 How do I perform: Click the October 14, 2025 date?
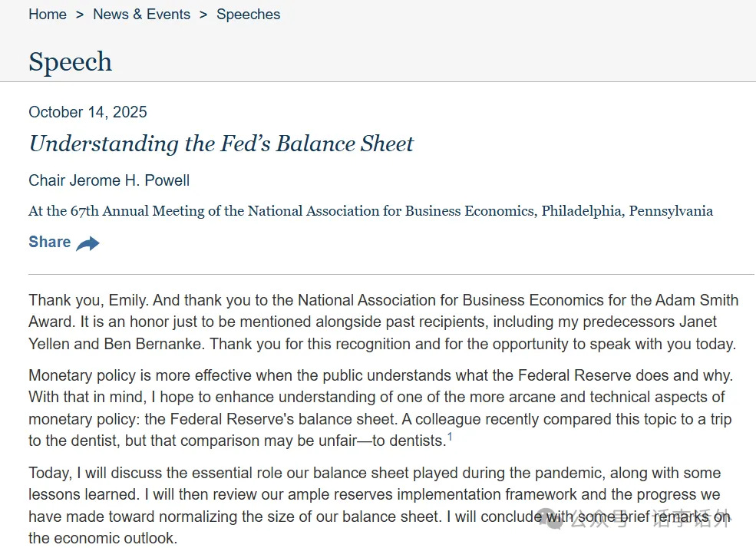[87, 112]
